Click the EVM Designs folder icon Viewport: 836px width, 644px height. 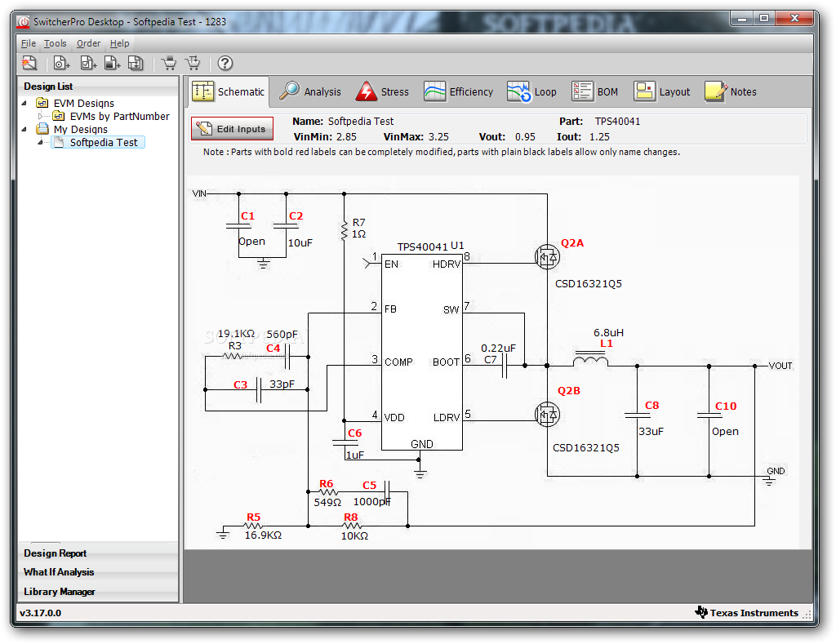click(42, 102)
